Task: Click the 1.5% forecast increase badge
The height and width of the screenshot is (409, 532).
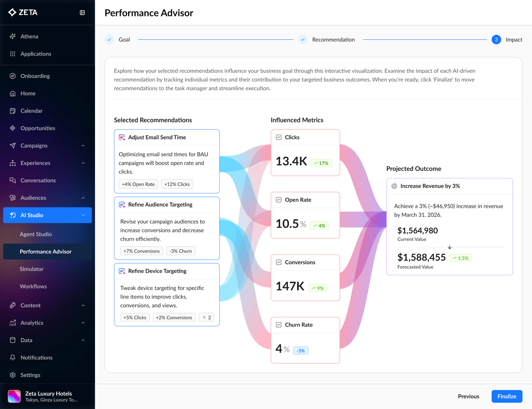Action: coord(460,258)
